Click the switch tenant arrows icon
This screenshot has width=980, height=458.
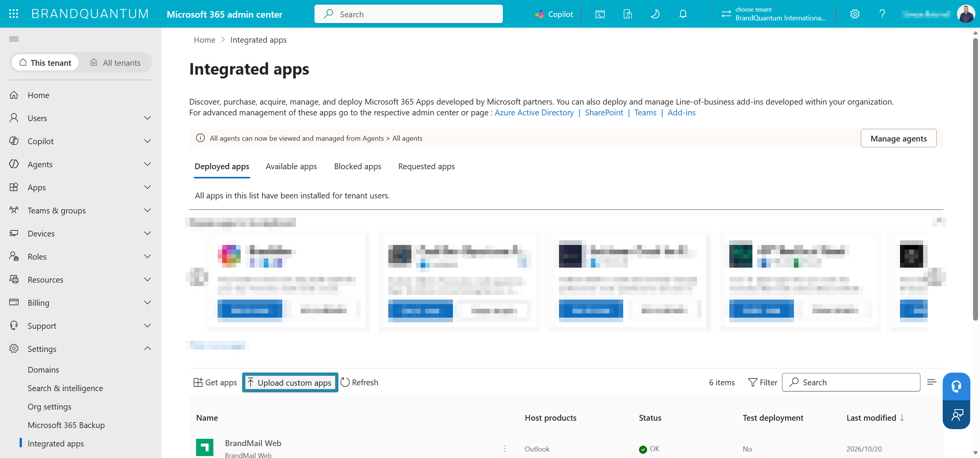tap(726, 14)
